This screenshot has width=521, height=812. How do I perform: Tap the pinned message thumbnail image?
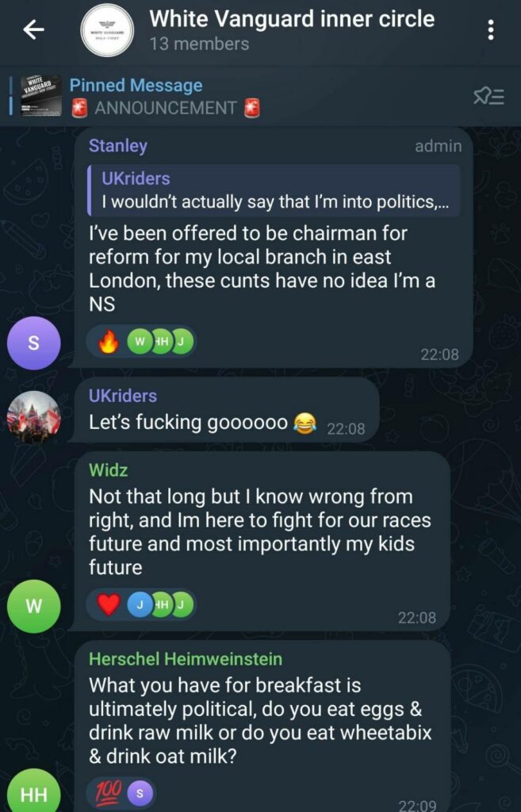point(40,97)
